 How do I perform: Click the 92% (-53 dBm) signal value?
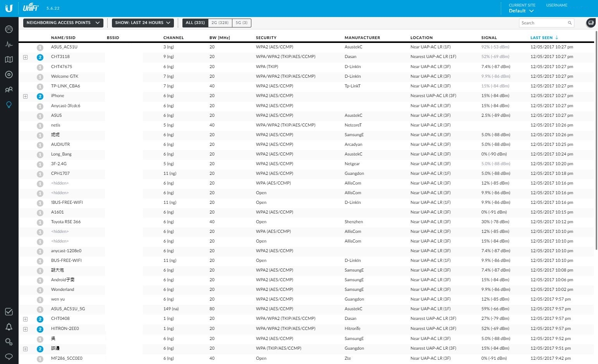click(x=495, y=47)
